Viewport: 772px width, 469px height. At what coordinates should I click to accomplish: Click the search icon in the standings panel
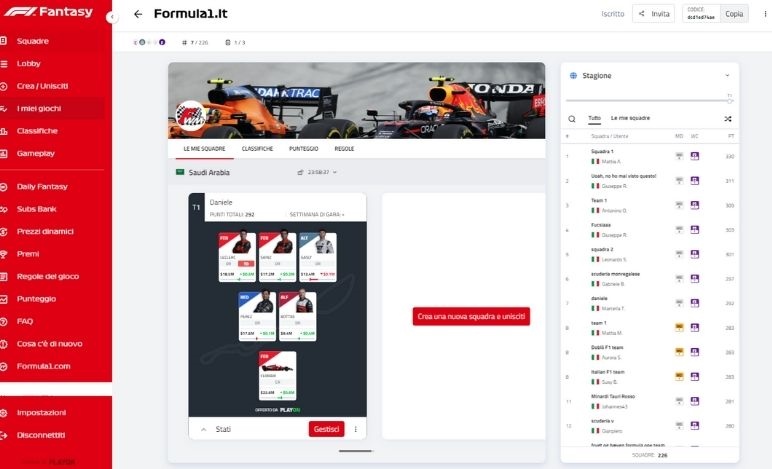pos(572,119)
